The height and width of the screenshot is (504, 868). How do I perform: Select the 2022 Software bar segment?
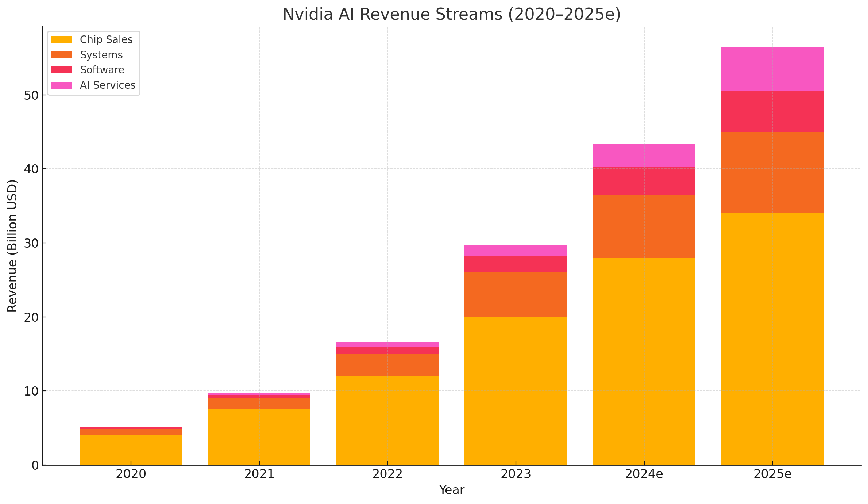(x=387, y=350)
